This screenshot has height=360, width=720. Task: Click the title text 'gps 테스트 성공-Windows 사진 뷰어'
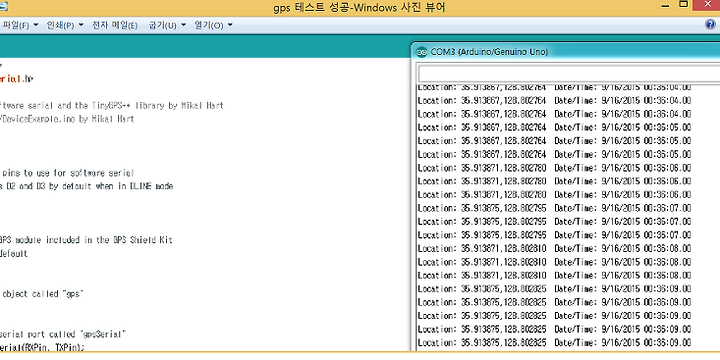pyautogui.click(x=359, y=8)
